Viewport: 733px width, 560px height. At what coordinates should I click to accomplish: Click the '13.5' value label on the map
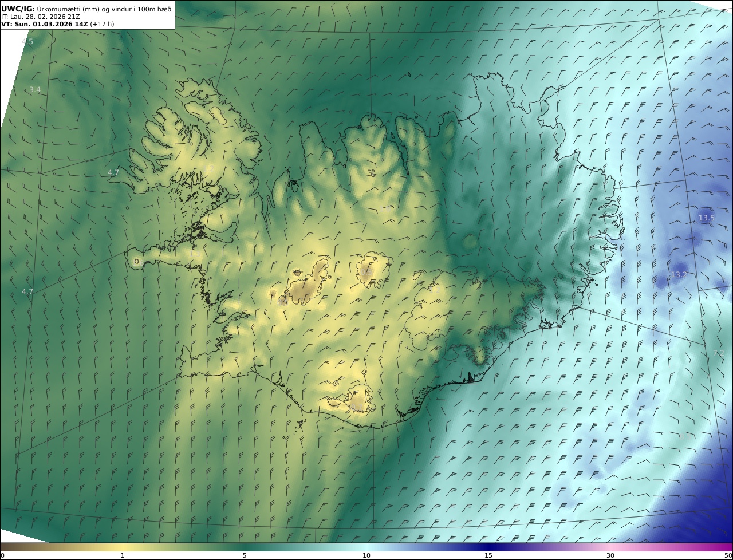click(x=707, y=218)
